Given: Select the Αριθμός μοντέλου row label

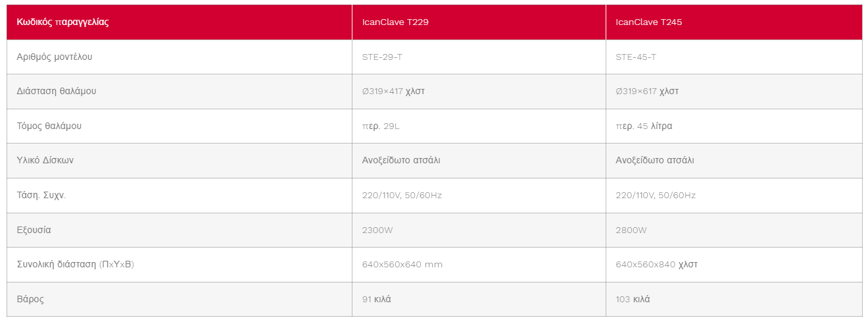Looking at the screenshot, I should click(180, 57).
